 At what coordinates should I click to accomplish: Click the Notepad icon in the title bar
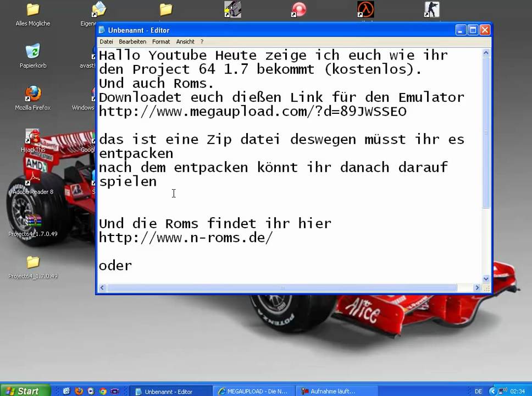pos(102,30)
